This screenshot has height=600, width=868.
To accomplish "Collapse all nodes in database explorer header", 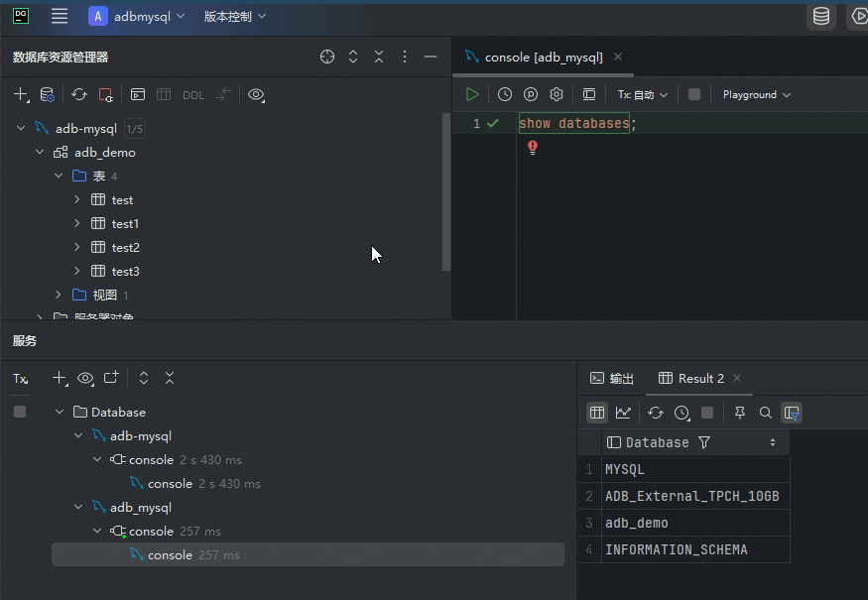I will 379,57.
